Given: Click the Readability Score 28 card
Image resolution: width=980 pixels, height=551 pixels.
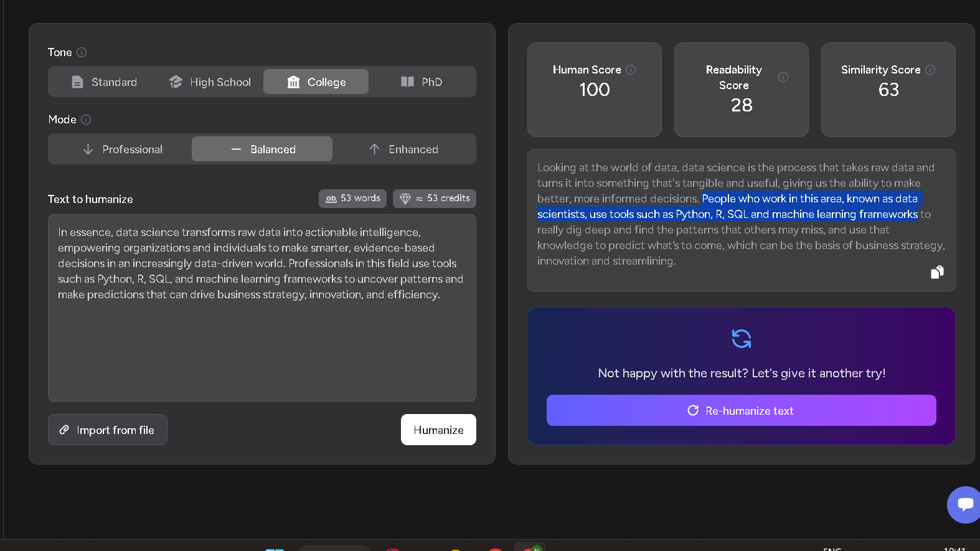Looking at the screenshot, I should pos(742,90).
